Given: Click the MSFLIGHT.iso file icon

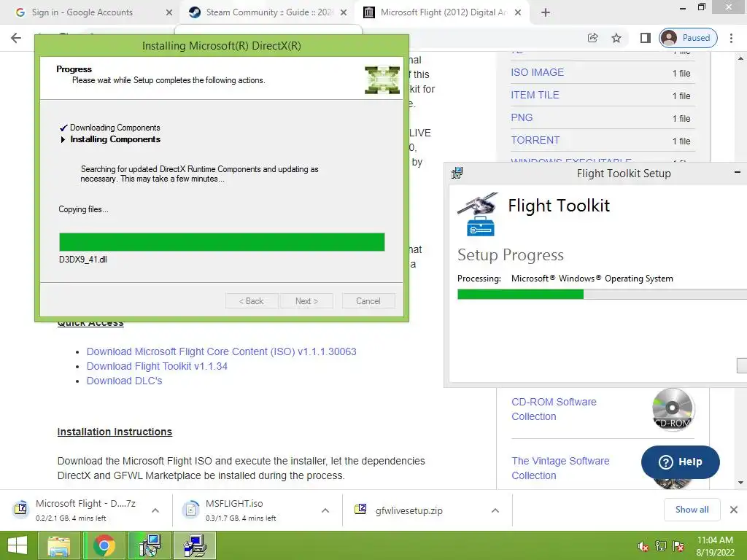Looking at the screenshot, I should click(190, 510).
